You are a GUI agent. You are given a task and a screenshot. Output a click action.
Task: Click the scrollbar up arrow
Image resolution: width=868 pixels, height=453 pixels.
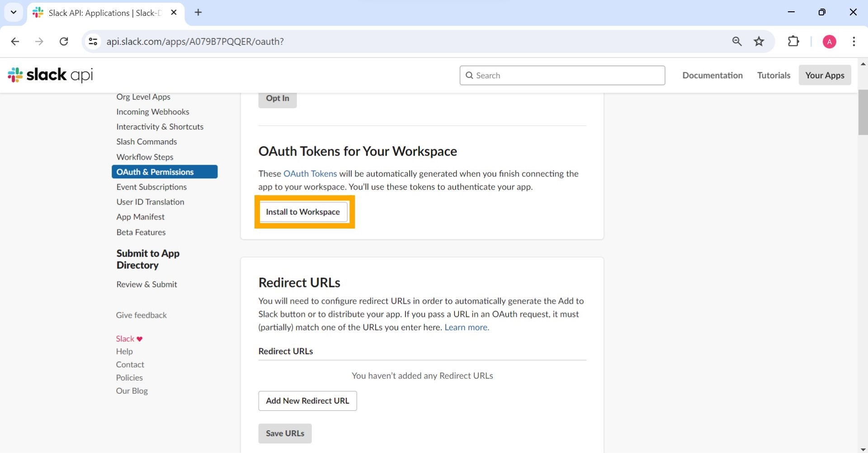click(x=863, y=64)
